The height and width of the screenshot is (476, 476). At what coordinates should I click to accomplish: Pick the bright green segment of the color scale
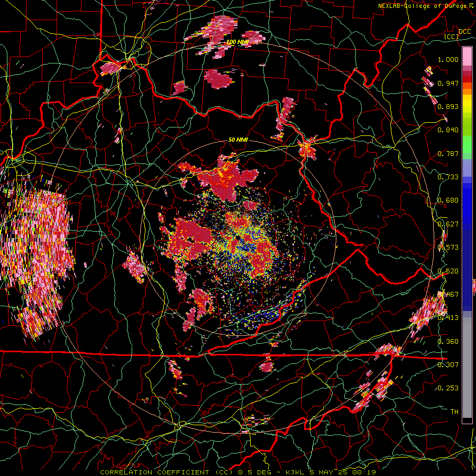467,144
